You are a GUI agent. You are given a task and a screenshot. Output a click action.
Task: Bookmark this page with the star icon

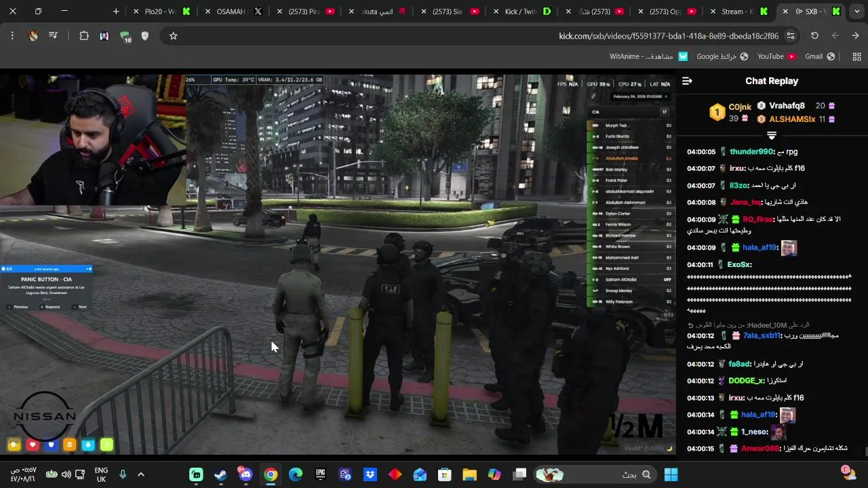coord(173,36)
